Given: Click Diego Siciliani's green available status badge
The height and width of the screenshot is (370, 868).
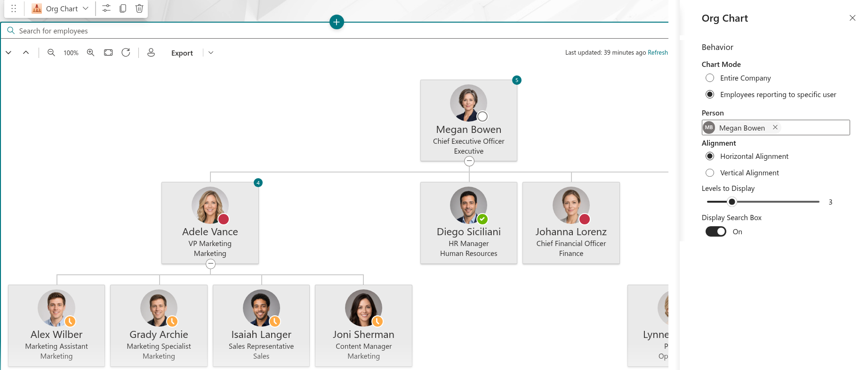Looking at the screenshot, I should 482,219.
